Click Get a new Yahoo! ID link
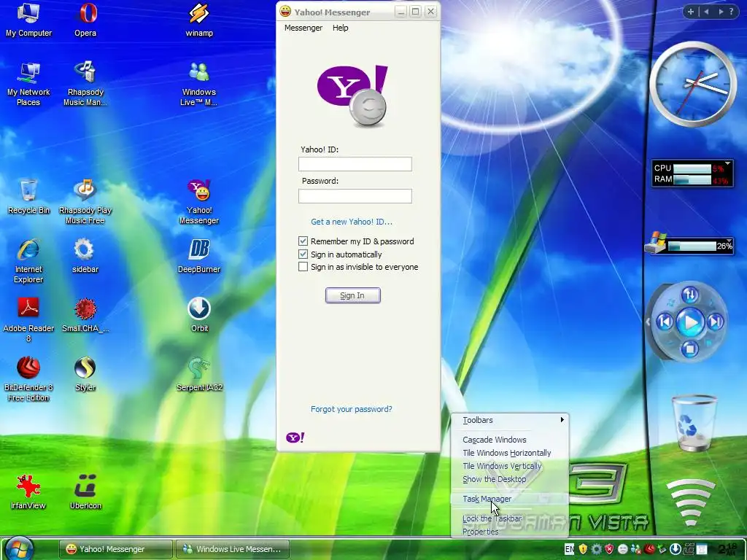 tap(352, 222)
